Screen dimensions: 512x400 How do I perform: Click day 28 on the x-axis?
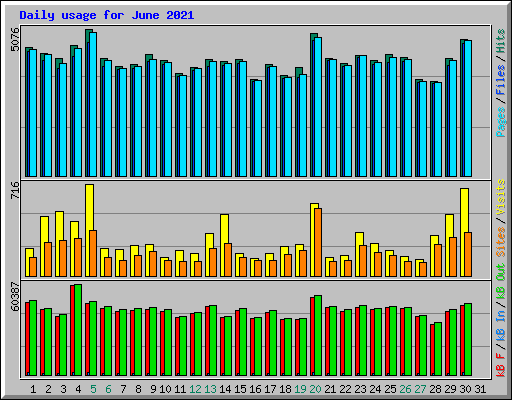(x=435, y=389)
